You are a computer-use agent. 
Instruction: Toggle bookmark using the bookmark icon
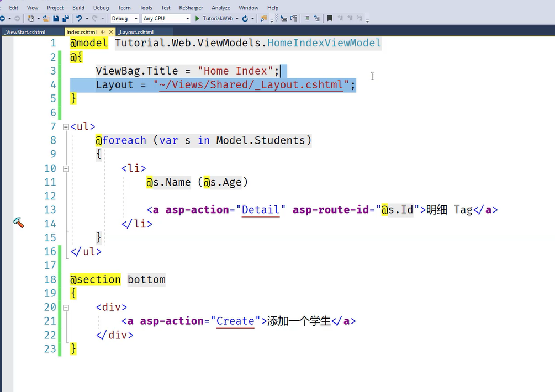330,19
